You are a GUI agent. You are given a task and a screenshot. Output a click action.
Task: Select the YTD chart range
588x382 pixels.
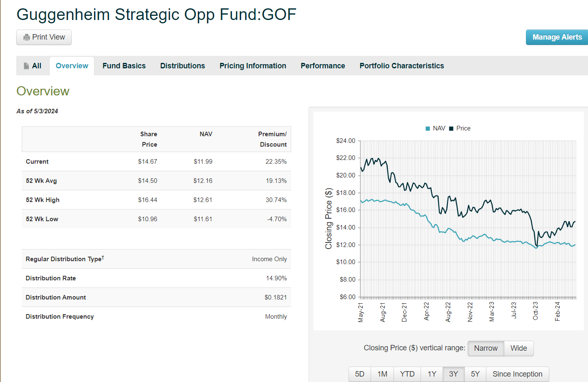[x=407, y=374]
